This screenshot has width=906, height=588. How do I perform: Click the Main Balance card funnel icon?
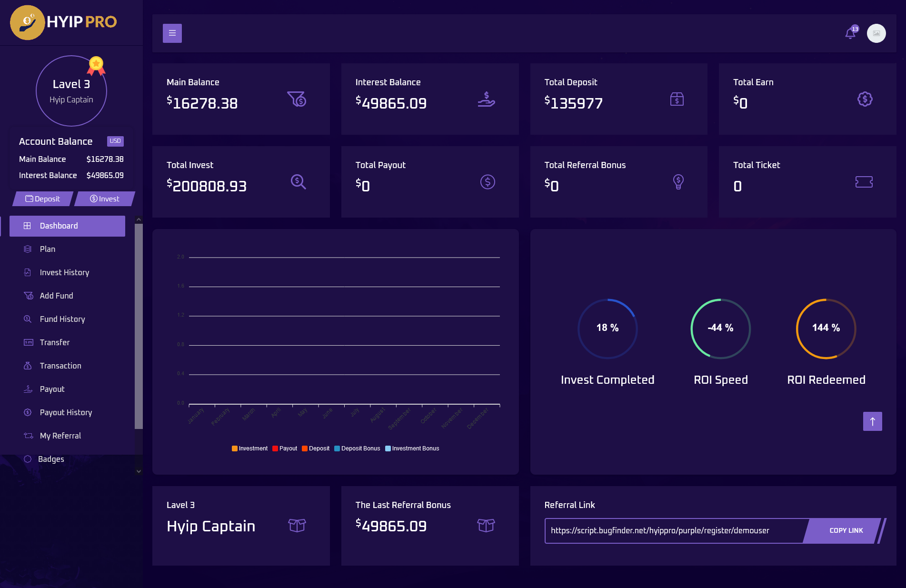point(297,99)
